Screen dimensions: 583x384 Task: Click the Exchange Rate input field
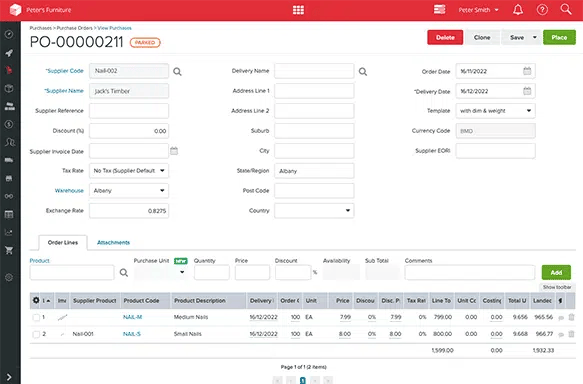tap(129, 211)
